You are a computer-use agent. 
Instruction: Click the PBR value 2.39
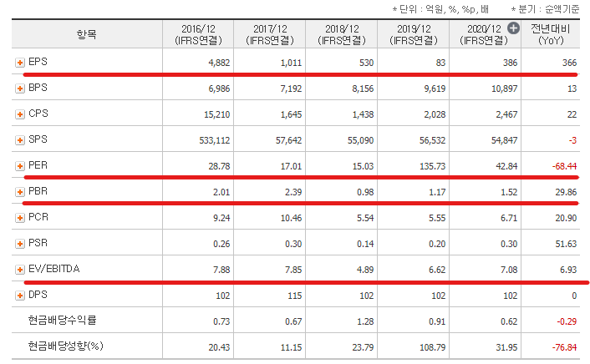293,192
